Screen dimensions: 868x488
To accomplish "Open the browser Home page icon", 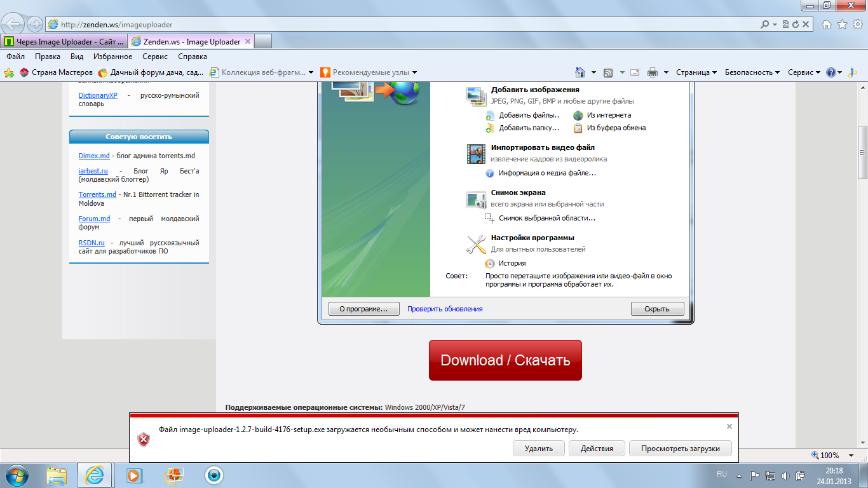I will [x=827, y=24].
